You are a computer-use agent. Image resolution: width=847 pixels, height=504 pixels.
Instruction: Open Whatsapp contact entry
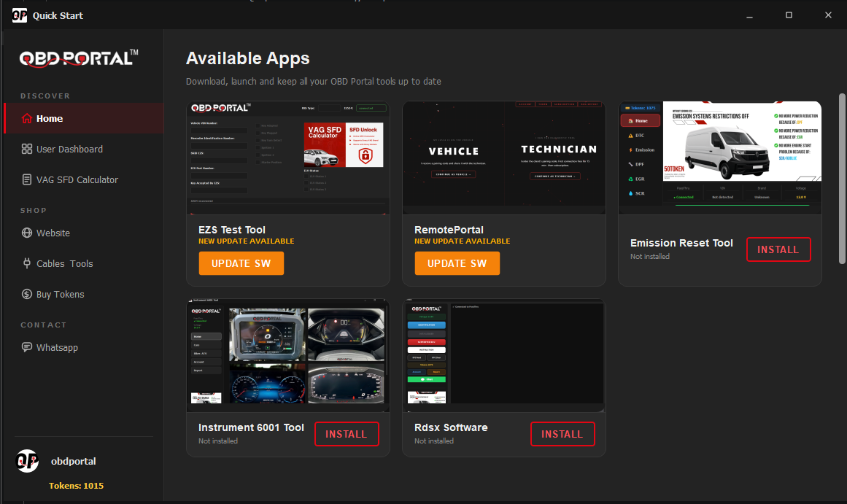84,346
